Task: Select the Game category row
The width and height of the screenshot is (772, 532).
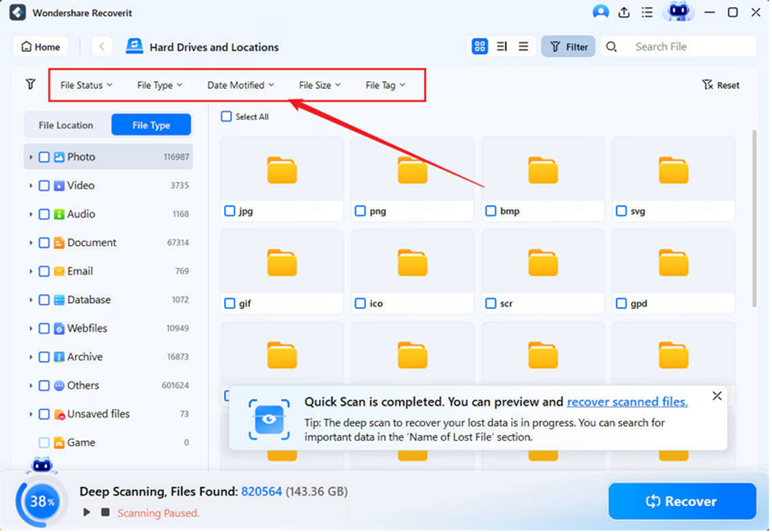Action: (109, 444)
